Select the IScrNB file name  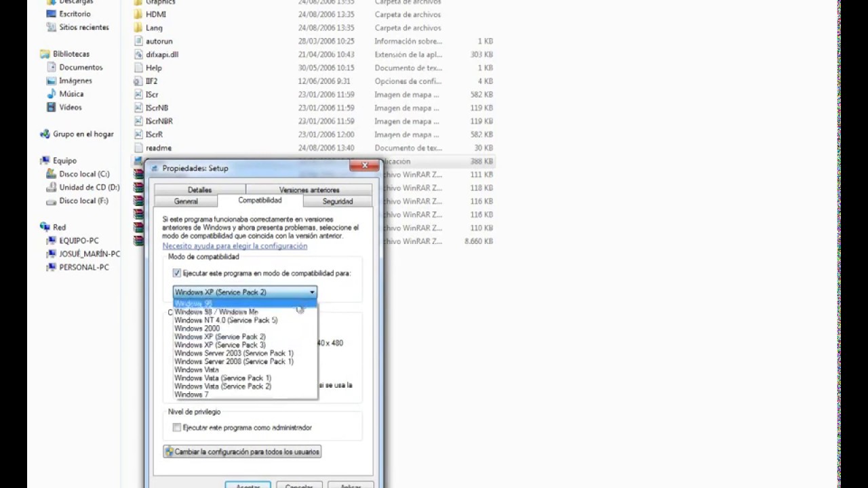[x=157, y=108]
